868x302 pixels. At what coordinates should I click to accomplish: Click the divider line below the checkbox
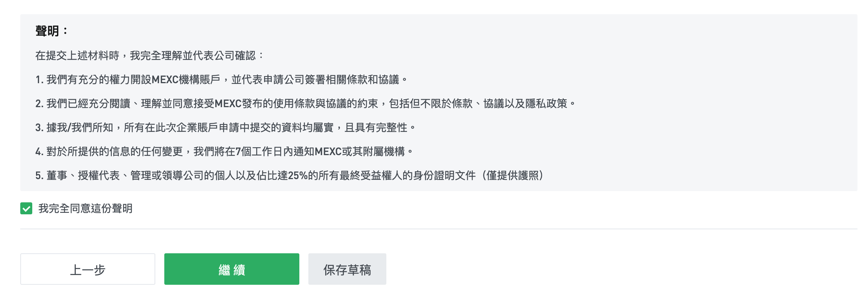coord(439,229)
